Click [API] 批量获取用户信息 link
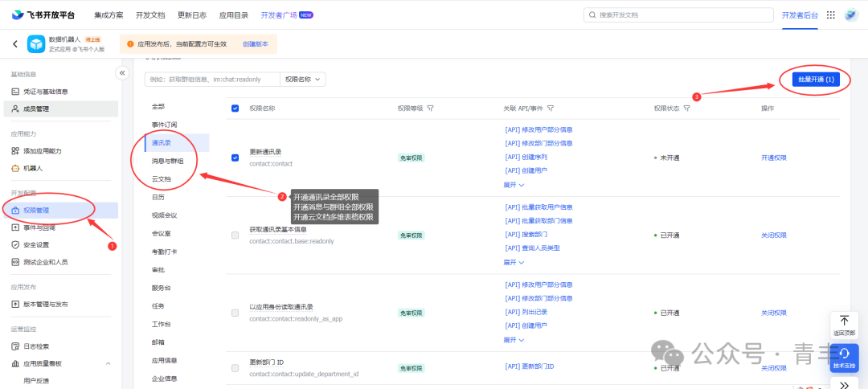868x389 pixels. pos(538,207)
